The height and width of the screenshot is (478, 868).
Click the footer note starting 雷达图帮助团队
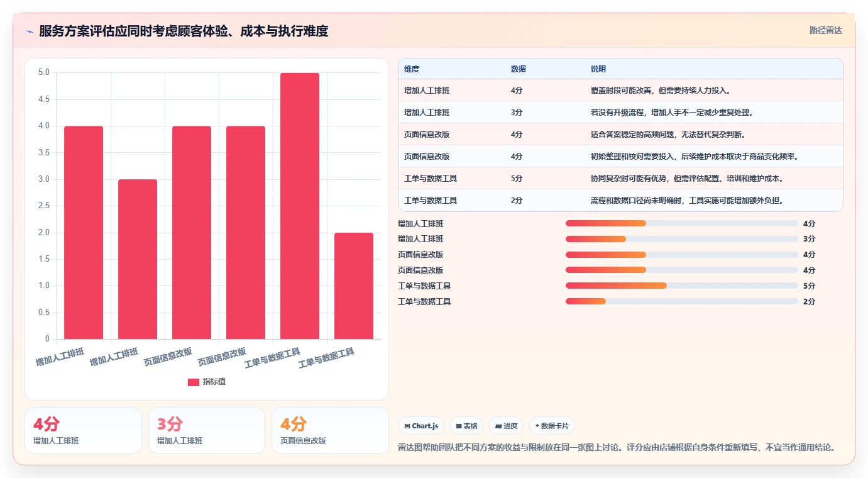617,447
